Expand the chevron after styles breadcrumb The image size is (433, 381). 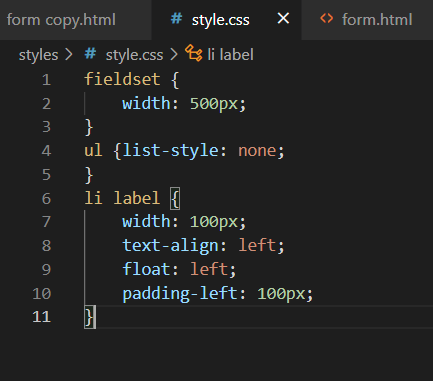point(69,54)
